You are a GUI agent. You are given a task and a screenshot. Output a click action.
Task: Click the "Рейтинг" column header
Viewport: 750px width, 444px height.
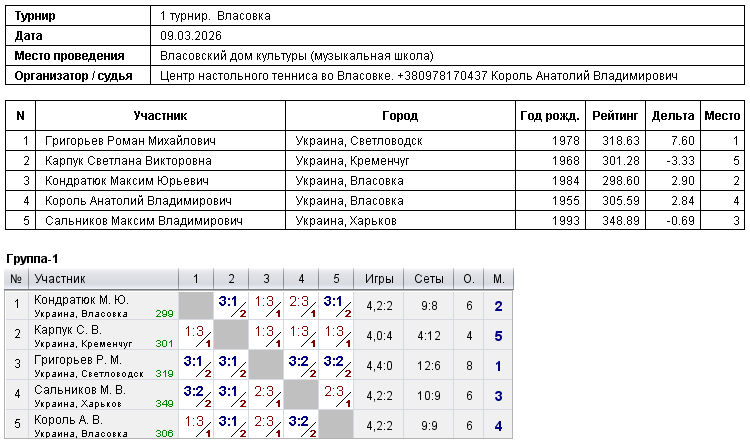point(615,116)
